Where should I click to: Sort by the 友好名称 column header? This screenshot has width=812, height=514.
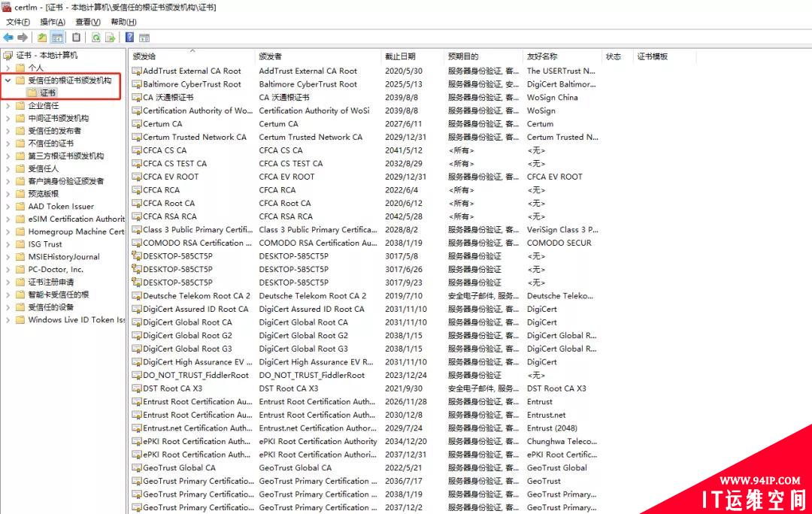tap(562, 56)
